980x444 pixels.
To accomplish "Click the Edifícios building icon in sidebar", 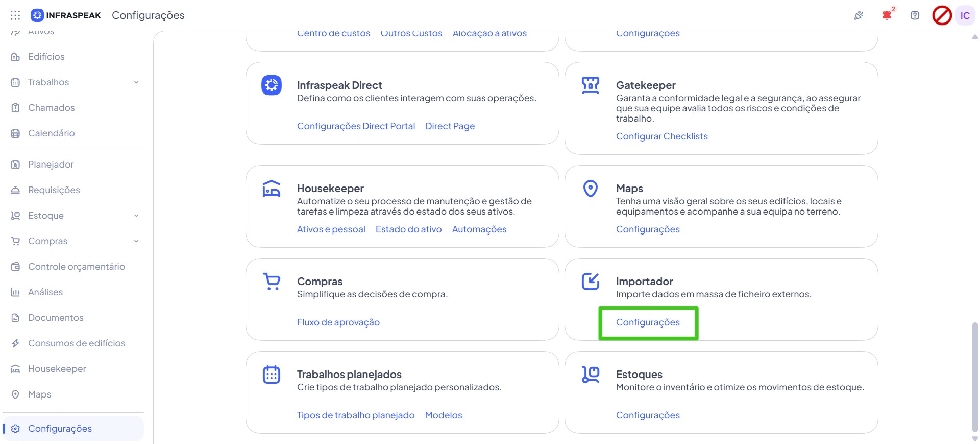I will coord(15,57).
